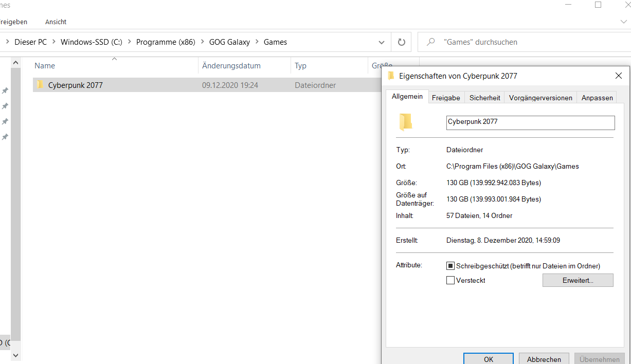Open address bar history dropdown
631x364 pixels.
click(382, 42)
